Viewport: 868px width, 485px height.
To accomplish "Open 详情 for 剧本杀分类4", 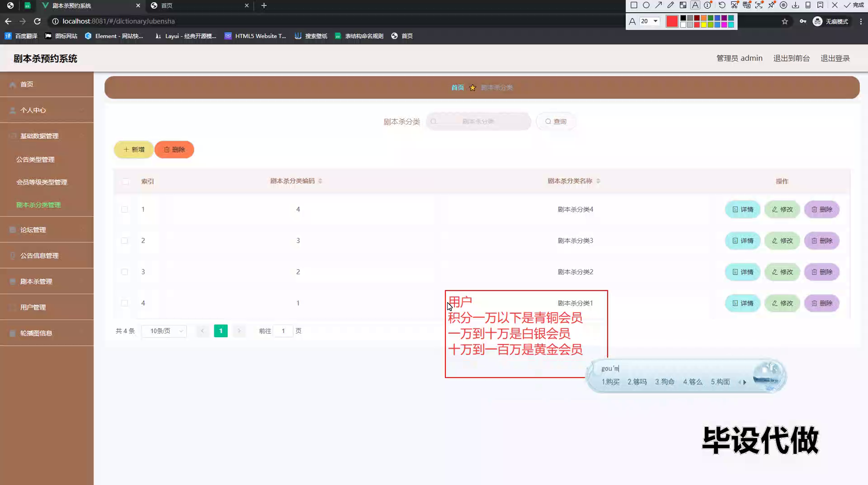I will click(743, 209).
